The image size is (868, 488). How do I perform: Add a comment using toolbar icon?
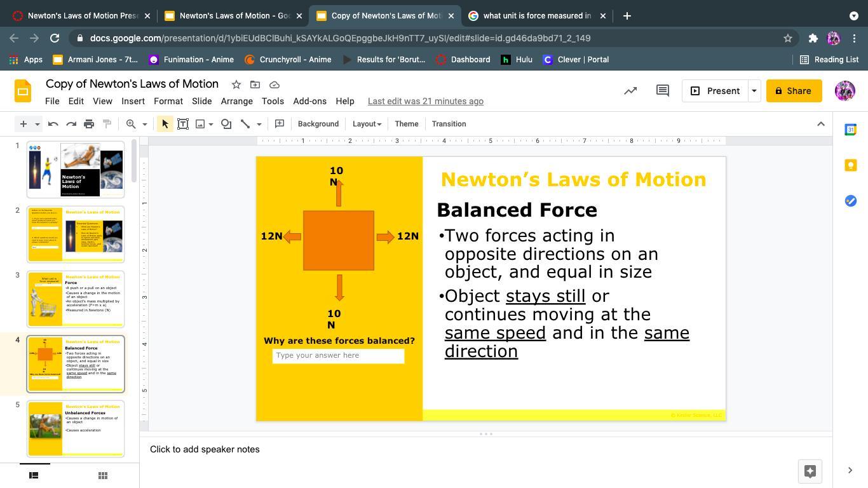coord(280,124)
